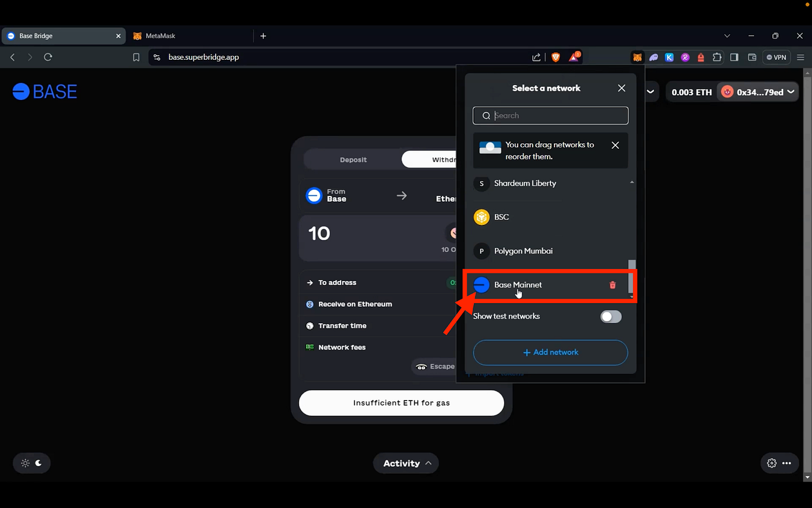Click the Escape hatch eye toggle
Viewport: 812px width, 508px height.
point(420,366)
